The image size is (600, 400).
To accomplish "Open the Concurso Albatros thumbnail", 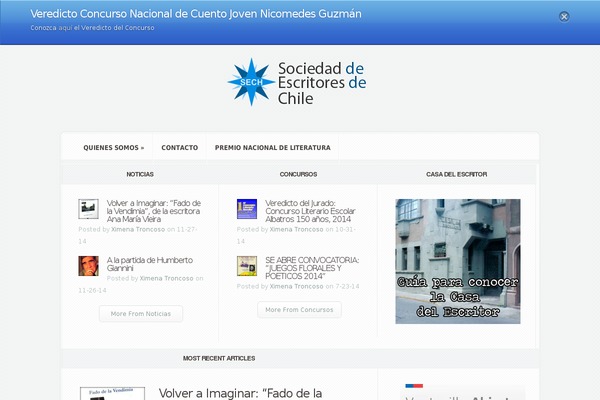I will pos(247,209).
